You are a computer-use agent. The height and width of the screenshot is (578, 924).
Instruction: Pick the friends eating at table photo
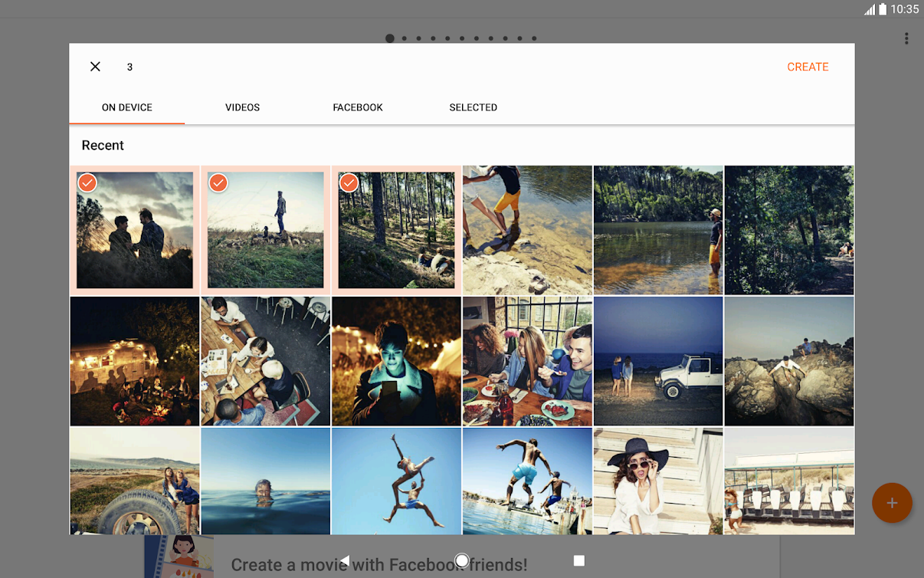(x=527, y=361)
